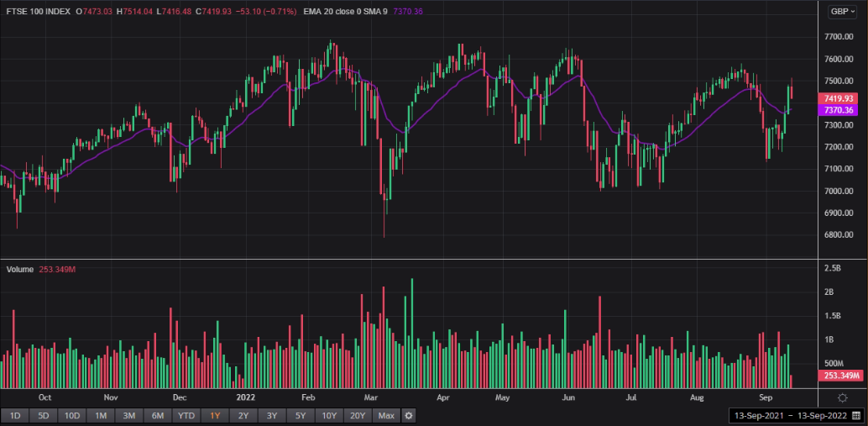This screenshot has height=426, width=868.
Task: Select the 5D time range
Action: 43,415
